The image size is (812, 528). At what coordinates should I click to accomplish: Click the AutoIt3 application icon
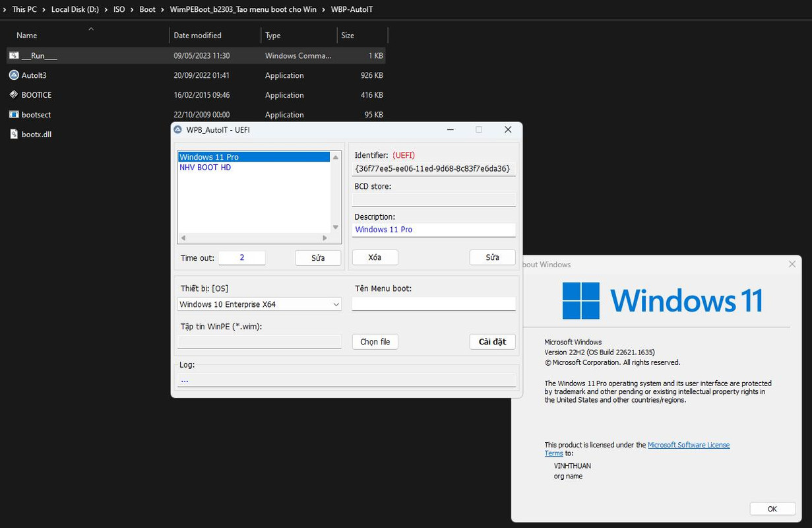coord(14,75)
